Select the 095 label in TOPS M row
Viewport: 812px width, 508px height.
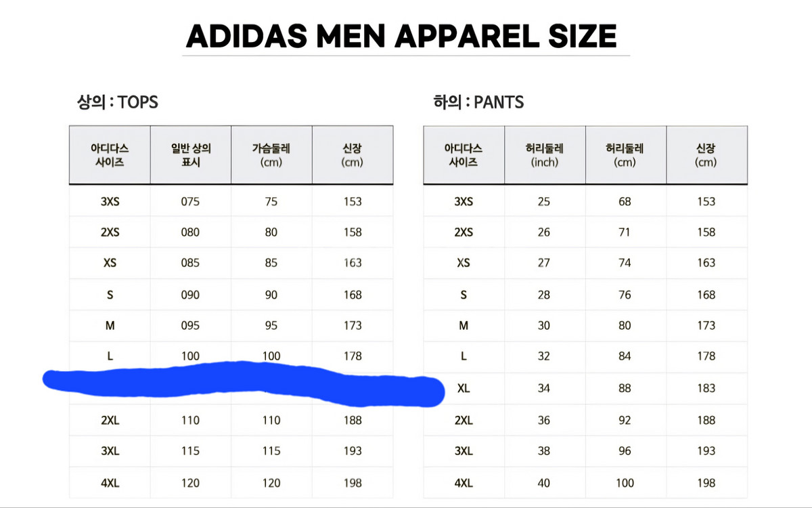(x=190, y=326)
